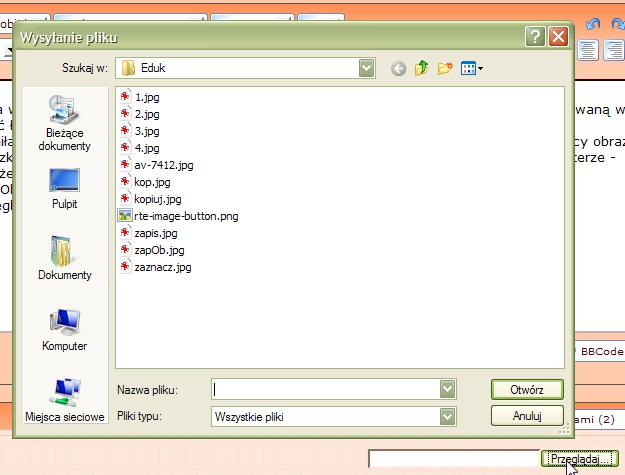Expand the Nazwa pliku dropdown arrow
Screen dimensions: 625x475
coord(449,389)
